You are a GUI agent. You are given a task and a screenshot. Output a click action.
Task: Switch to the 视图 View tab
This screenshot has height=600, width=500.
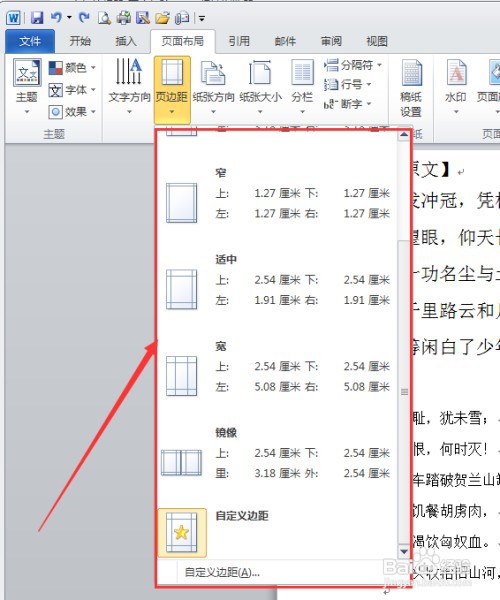[377, 41]
